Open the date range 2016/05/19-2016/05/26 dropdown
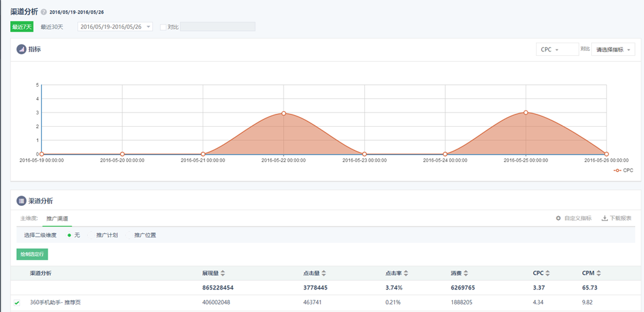The image size is (644, 312). click(x=115, y=27)
